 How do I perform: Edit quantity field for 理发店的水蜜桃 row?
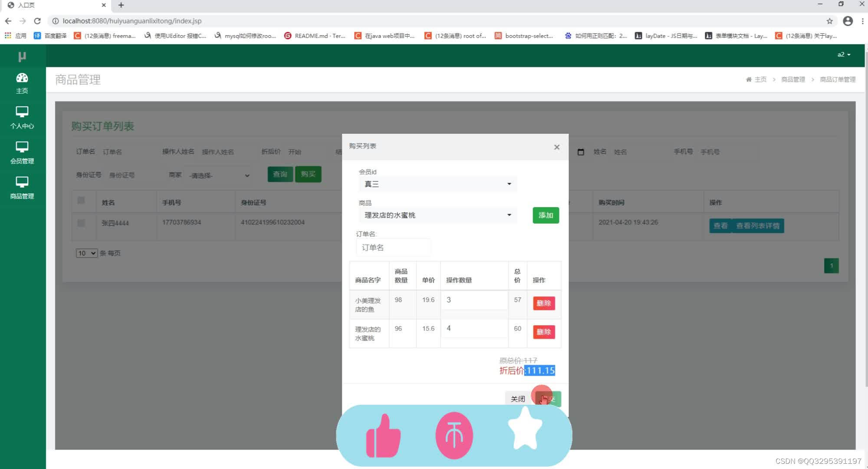(x=474, y=329)
